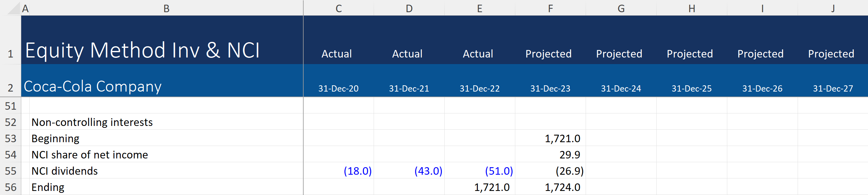Select row 53 header
This screenshot has height=195, width=868.
[10, 138]
